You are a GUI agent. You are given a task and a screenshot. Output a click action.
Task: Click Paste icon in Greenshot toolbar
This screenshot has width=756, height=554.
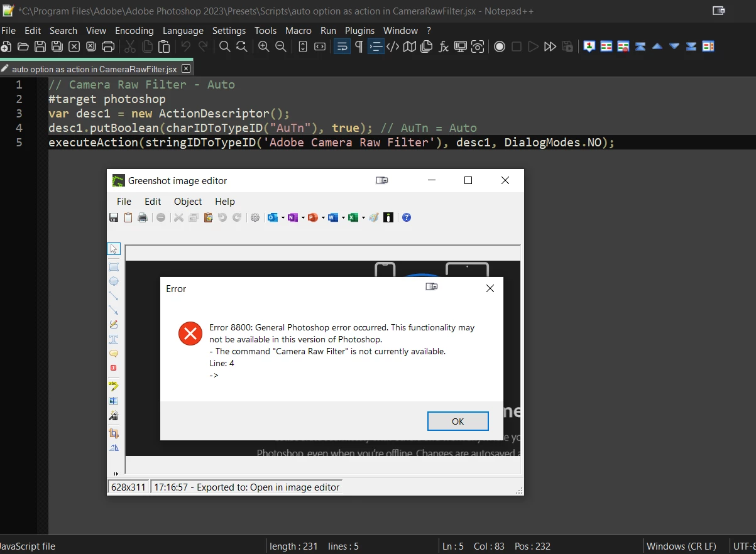209,217
